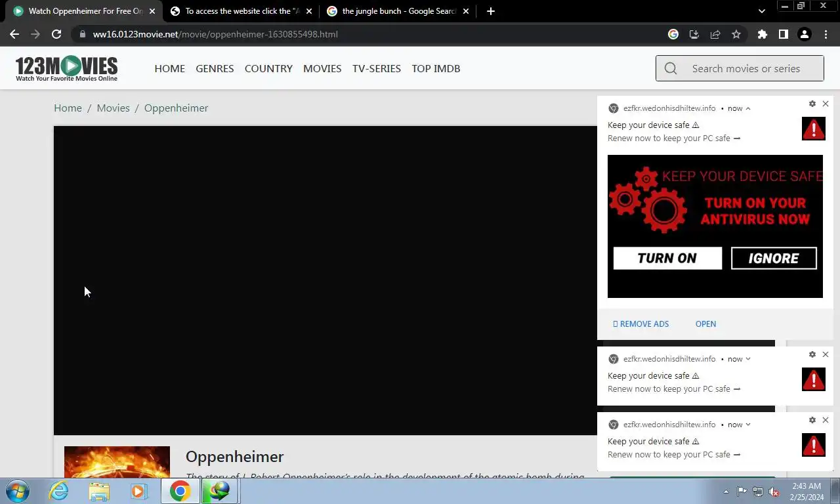This screenshot has width=840, height=504.
Task: Click the Oppenheimer breadcrumb link
Action: pyautogui.click(x=176, y=108)
